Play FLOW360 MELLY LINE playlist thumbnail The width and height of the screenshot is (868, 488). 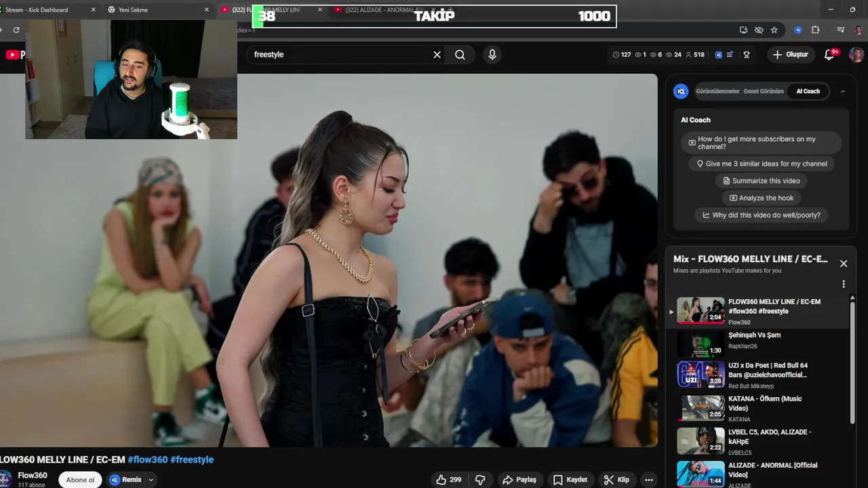pyautogui.click(x=701, y=310)
